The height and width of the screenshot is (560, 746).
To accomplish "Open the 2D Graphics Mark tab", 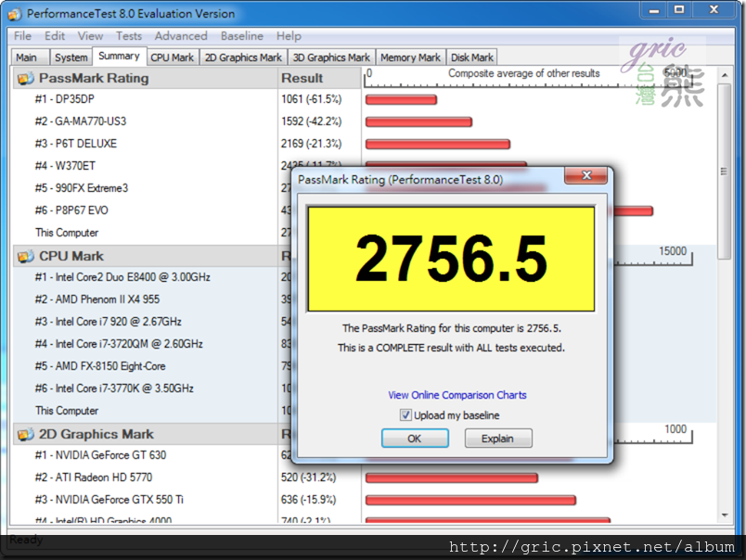I will coord(243,57).
